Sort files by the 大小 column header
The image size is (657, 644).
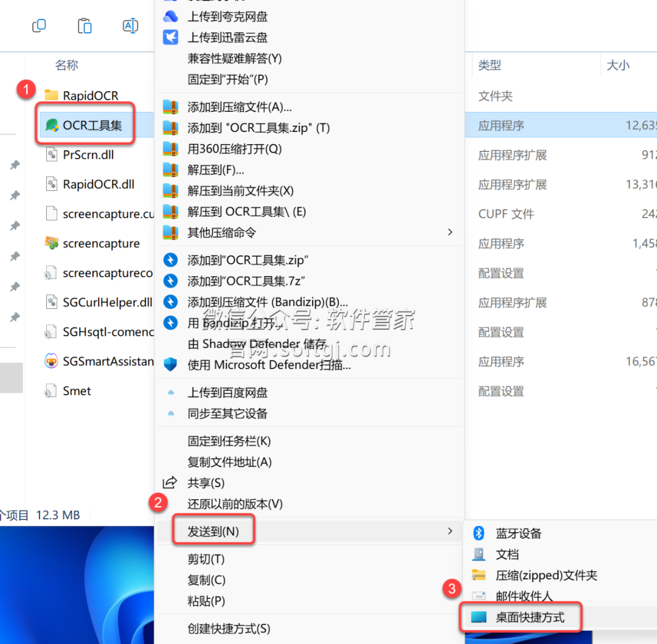click(618, 65)
